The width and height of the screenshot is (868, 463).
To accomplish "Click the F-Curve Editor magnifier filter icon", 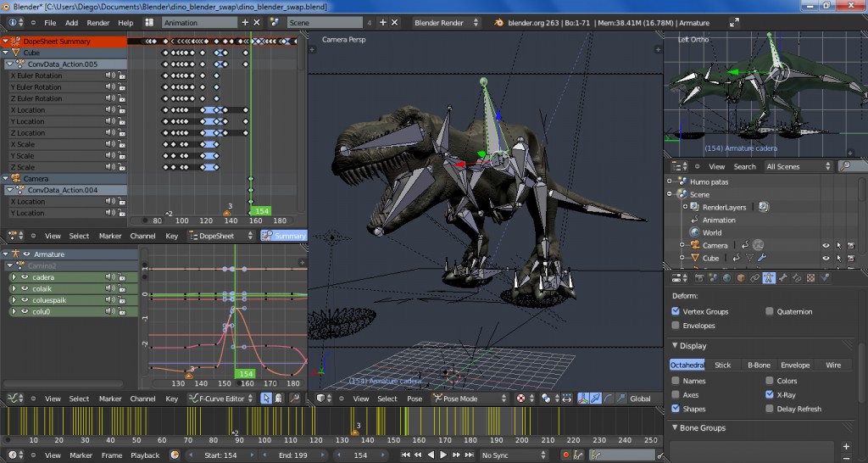I will 294,399.
